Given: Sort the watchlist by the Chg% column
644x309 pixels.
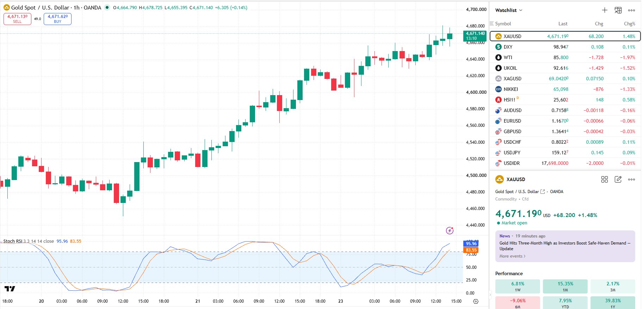Looking at the screenshot, I should coord(629,24).
